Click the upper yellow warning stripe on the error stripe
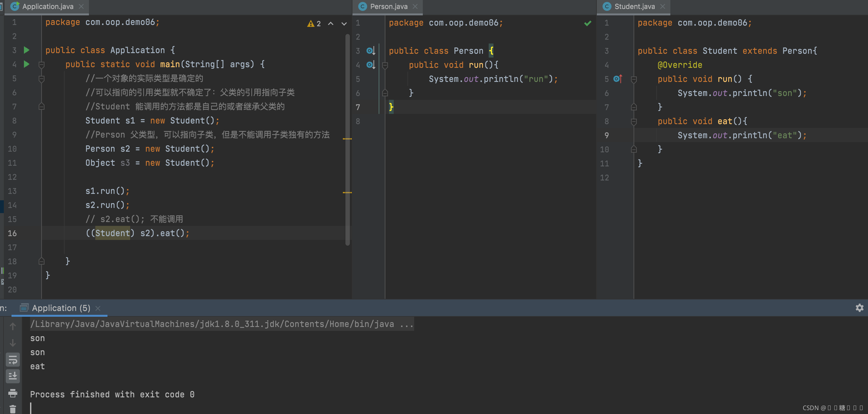The width and height of the screenshot is (868, 414). point(347,139)
